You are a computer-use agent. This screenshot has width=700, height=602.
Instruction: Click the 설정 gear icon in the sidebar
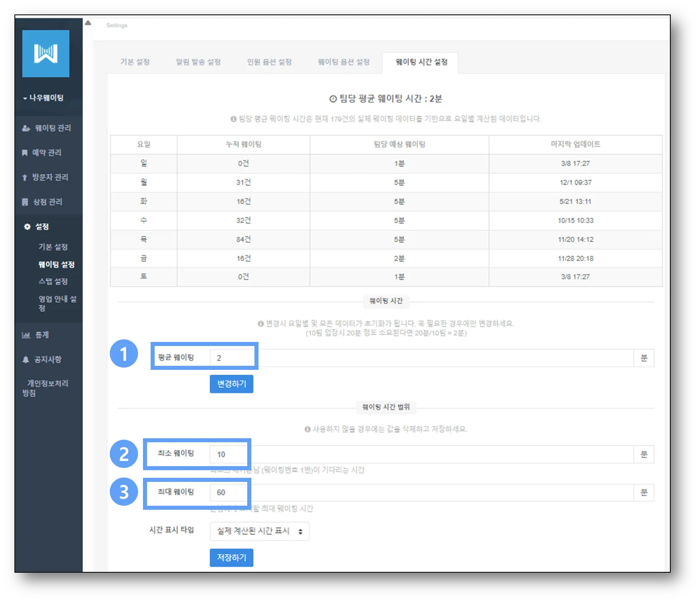pos(27,227)
